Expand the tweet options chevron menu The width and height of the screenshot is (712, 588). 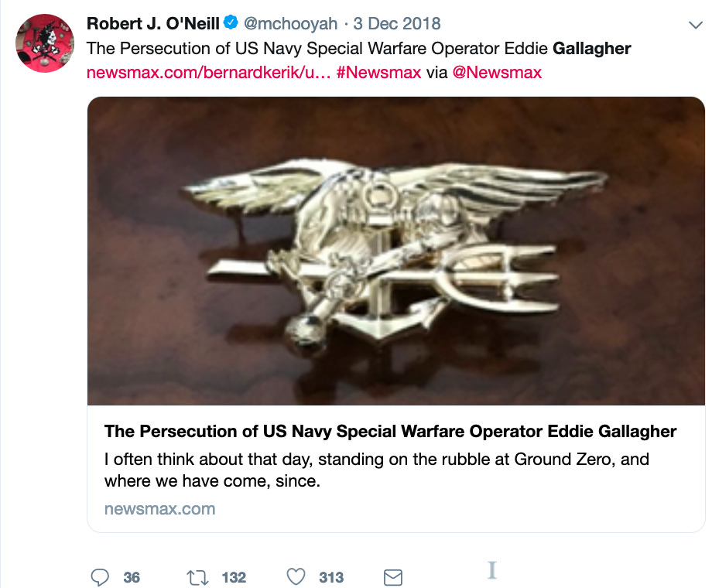(696, 25)
